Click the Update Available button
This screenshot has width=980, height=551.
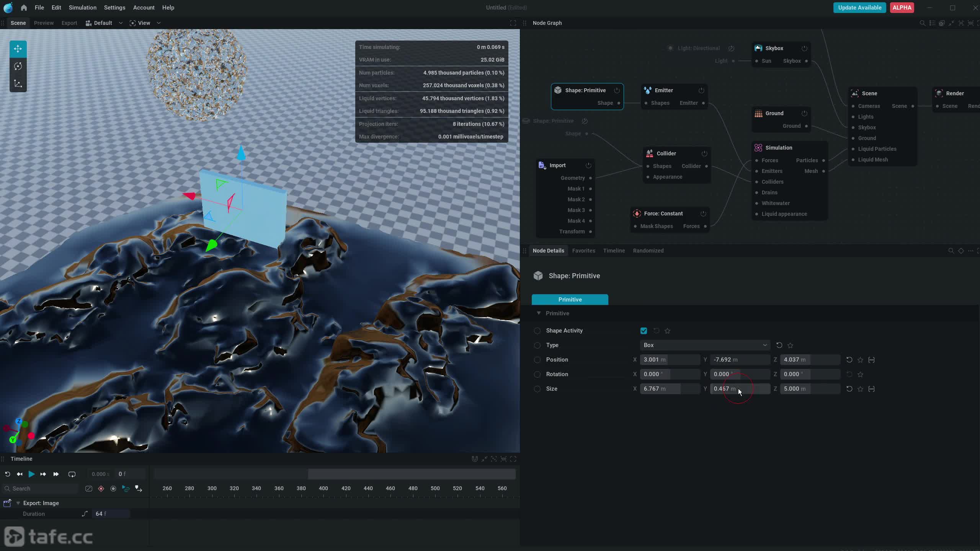(x=859, y=8)
